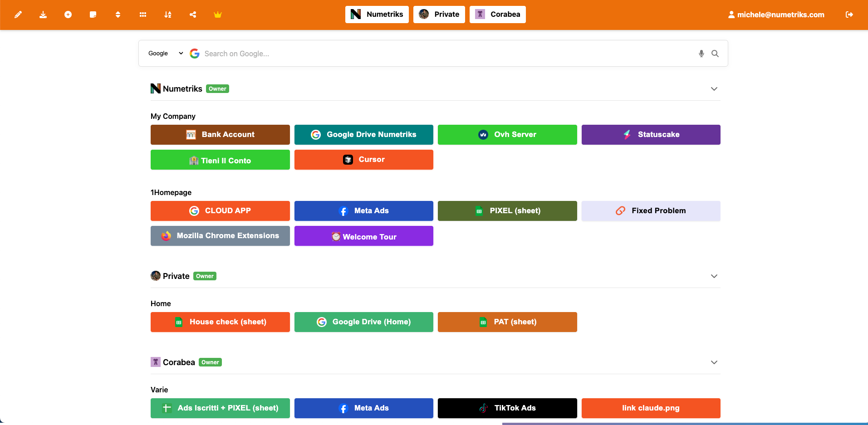This screenshot has width=868, height=425.
Task: Open Meta Ads bookmark under 1Homepage
Action: click(x=364, y=211)
